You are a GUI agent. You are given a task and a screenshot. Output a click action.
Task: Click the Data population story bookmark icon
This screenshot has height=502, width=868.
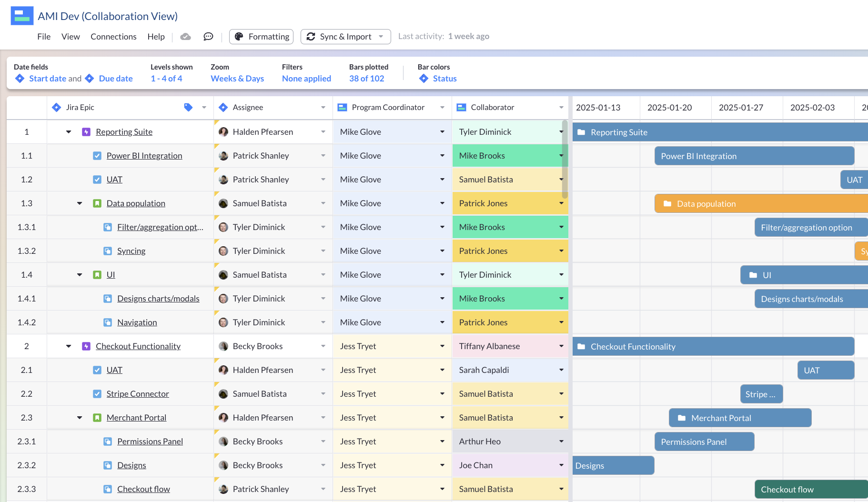(x=97, y=203)
